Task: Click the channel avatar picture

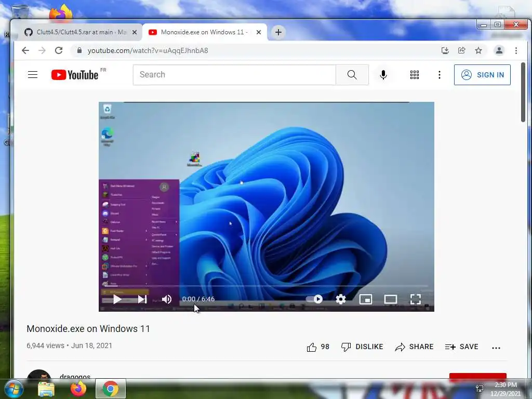Action: coord(38,375)
